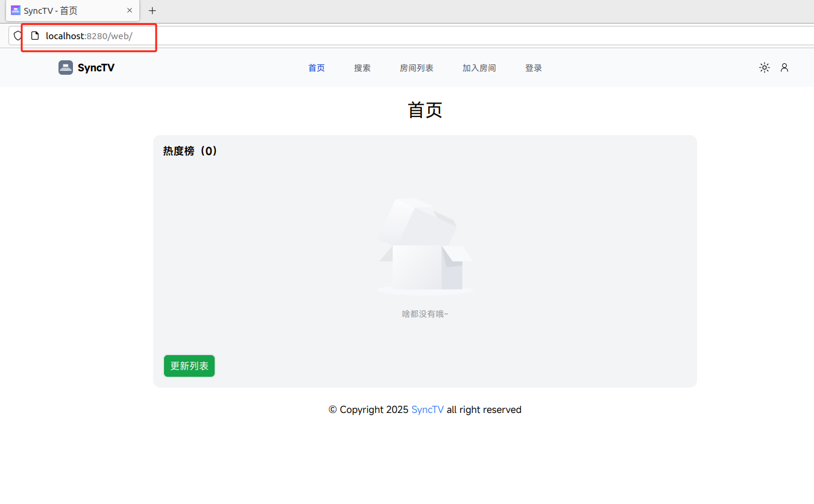Click the empty-box illustration

coord(424,244)
